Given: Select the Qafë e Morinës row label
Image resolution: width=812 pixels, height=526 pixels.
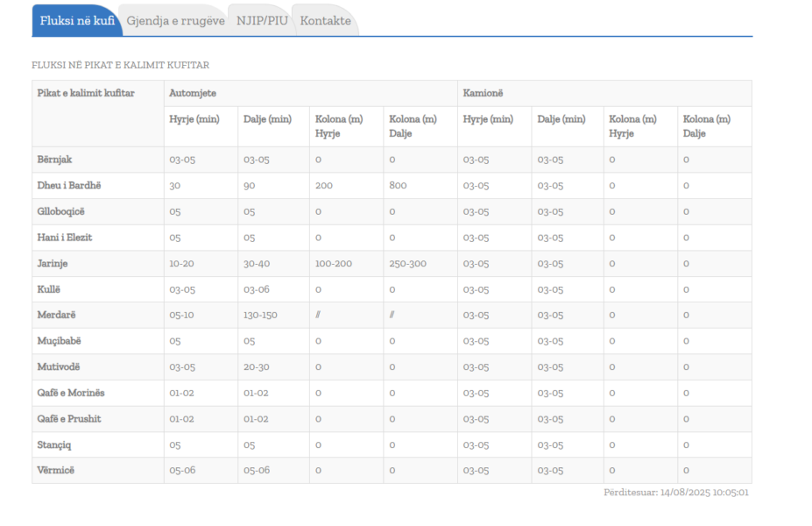Looking at the screenshot, I should point(71,393).
